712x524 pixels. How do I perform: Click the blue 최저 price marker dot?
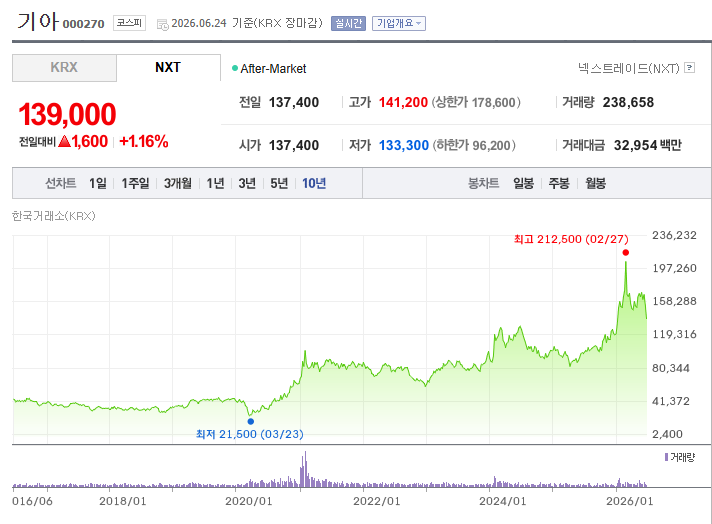pos(251,421)
